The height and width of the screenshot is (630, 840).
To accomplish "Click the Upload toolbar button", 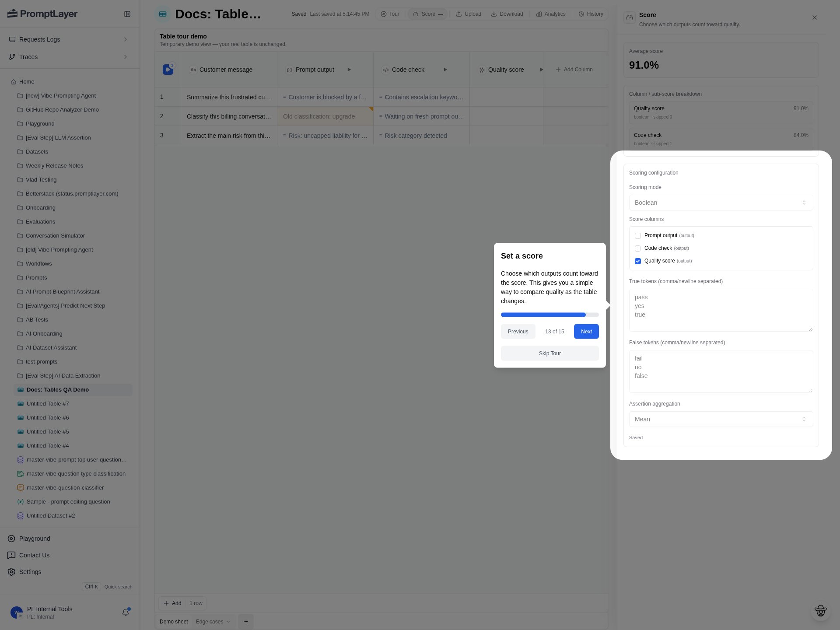I will tap(469, 14).
